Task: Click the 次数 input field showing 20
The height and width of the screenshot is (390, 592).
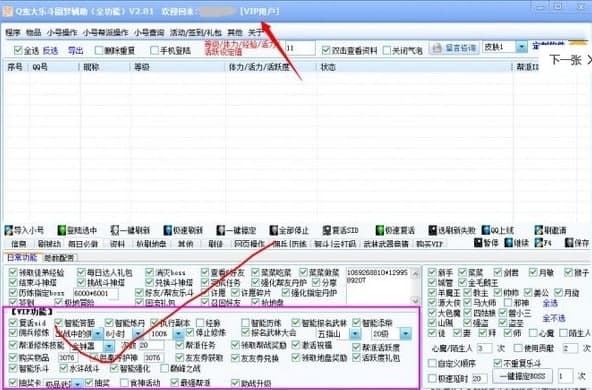Action: 151,345
